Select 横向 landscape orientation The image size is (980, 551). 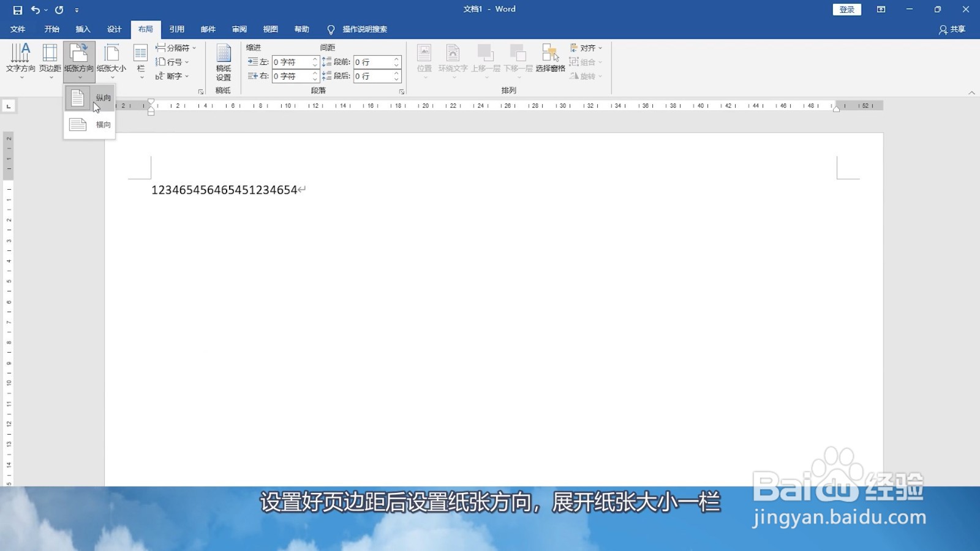pos(89,125)
